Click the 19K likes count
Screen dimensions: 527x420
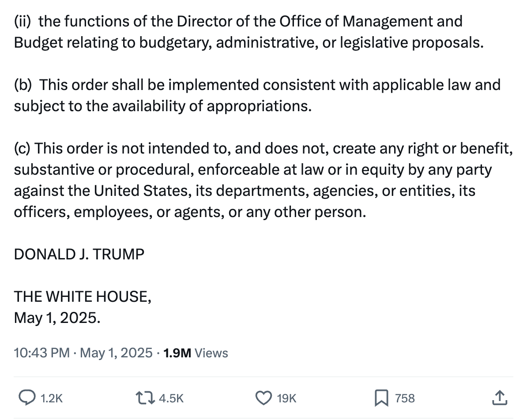287,398
